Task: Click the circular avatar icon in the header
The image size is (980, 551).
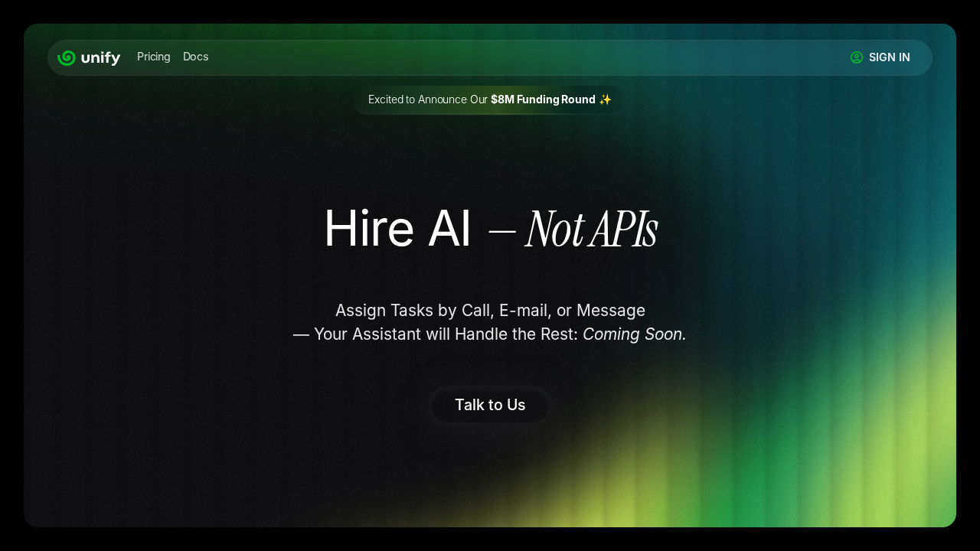Action: pos(856,57)
